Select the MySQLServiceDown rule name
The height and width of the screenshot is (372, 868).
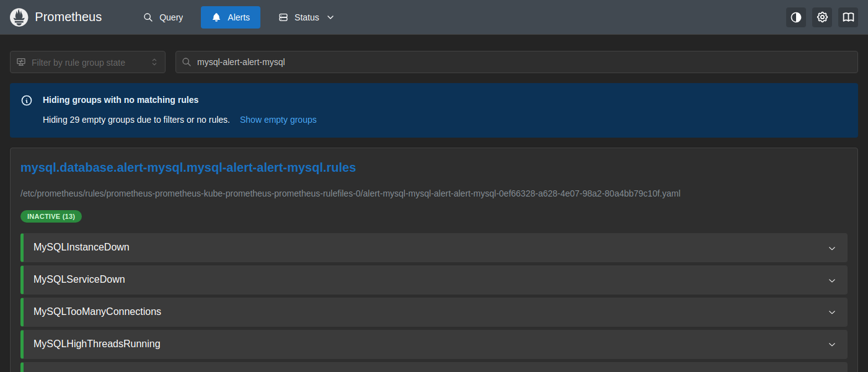[79, 280]
